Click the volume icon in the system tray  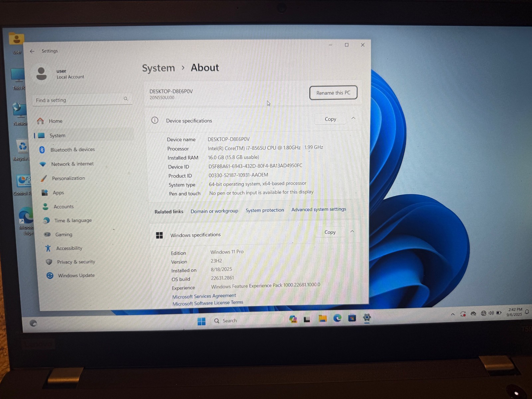click(x=491, y=313)
